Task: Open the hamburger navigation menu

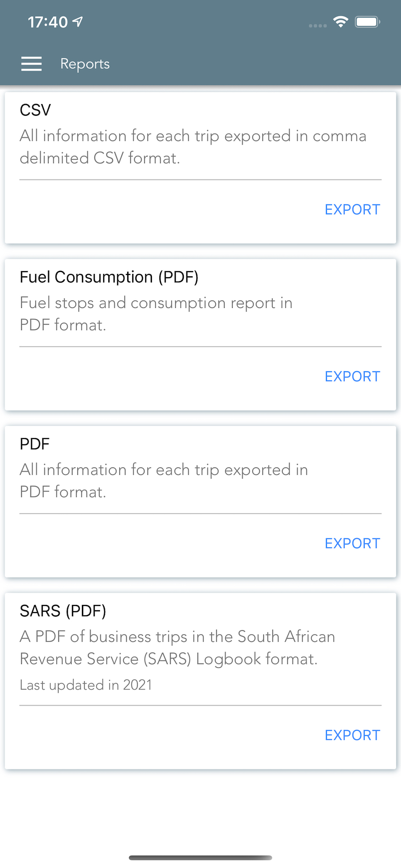Action: point(31,64)
